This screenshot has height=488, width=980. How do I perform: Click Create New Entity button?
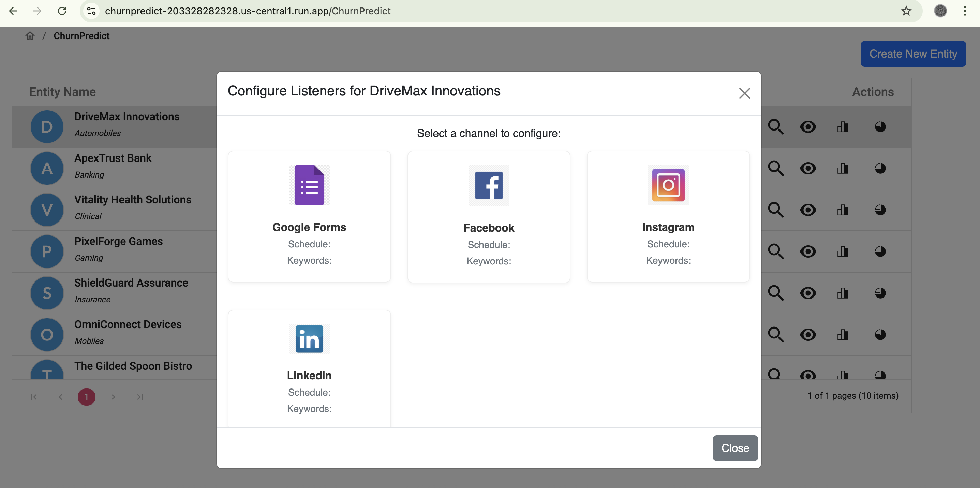pyautogui.click(x=913, y=54)
